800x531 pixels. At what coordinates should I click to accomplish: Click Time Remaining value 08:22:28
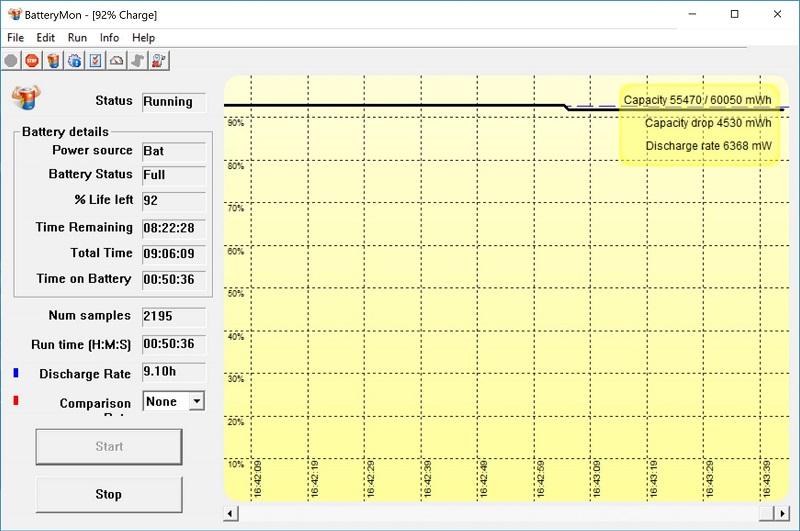coord(174,227)
